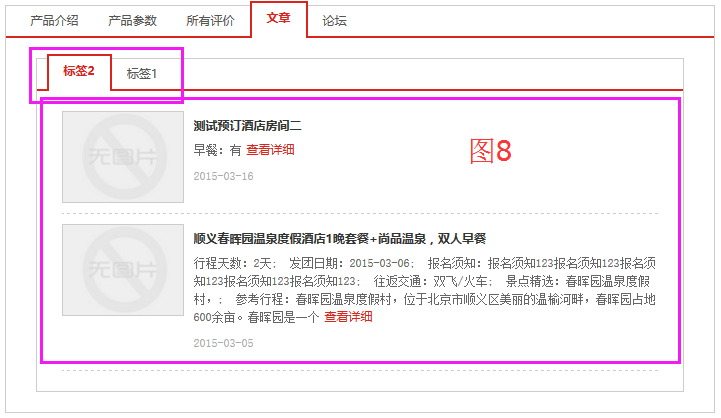
Task: Open the 产品介绍 tab
Action: tap(54, 20)
